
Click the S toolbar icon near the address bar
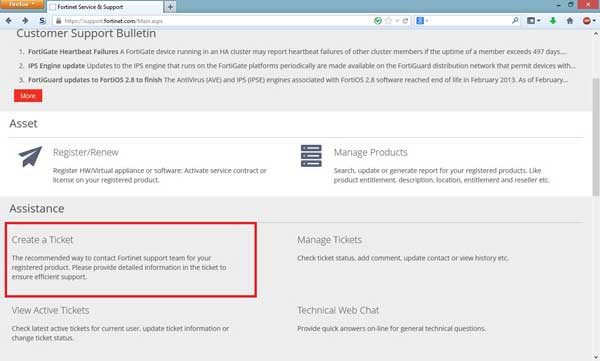[x=42, y=21]
